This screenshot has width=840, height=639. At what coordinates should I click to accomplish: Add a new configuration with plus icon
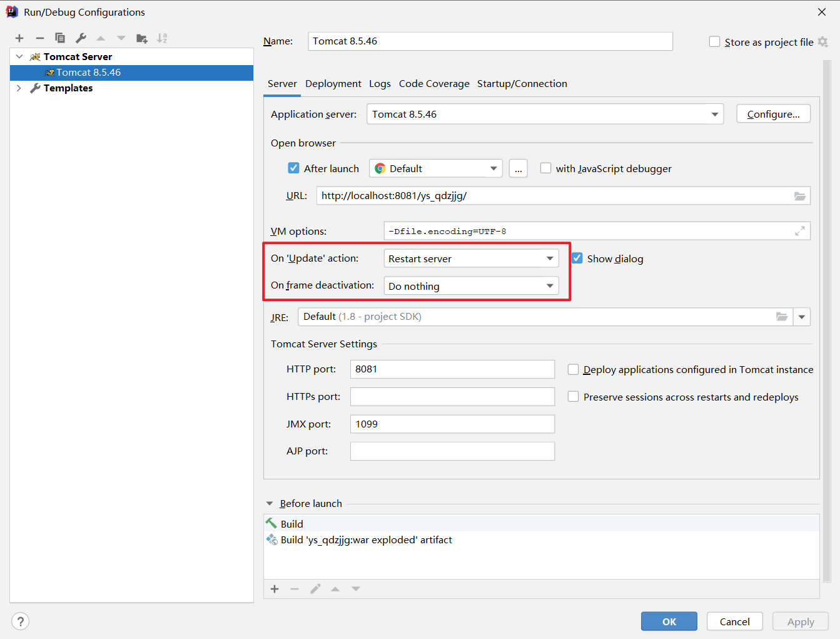[19, 38]
